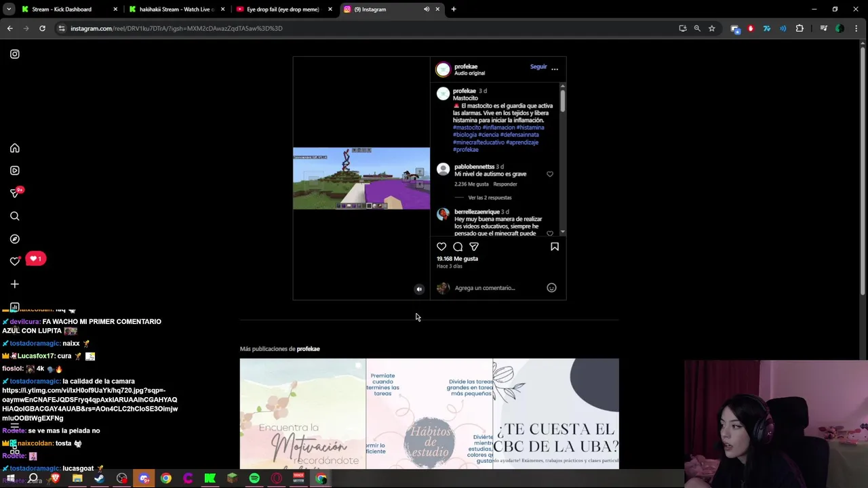
Task: Play the Minecraft reel video
Action: 361,178
